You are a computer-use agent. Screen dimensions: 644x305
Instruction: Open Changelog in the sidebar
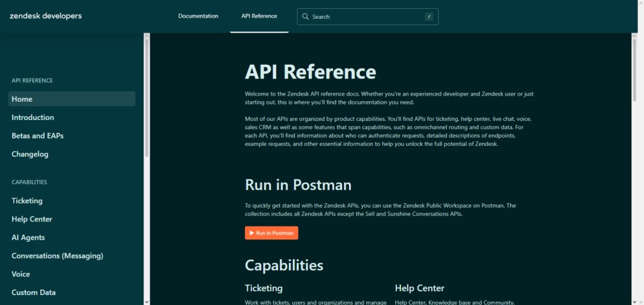pyautogui.click(x=30, y=154)
